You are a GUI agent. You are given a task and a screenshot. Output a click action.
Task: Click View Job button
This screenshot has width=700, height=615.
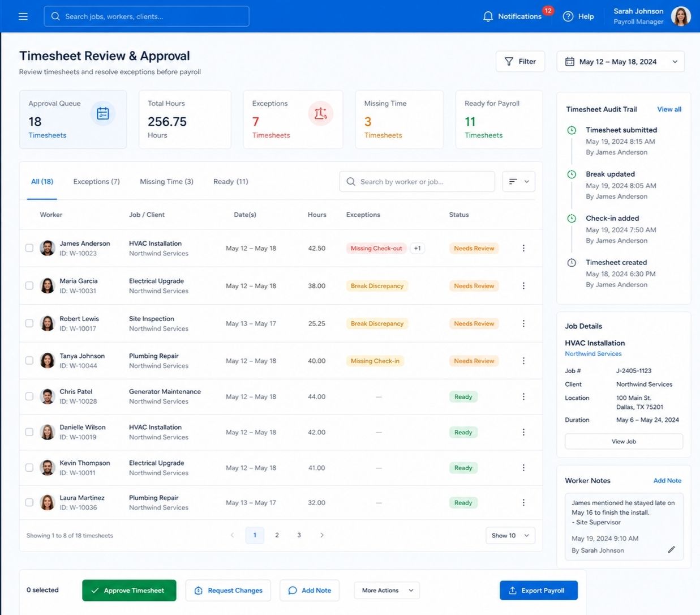click(x=624, y=442)
